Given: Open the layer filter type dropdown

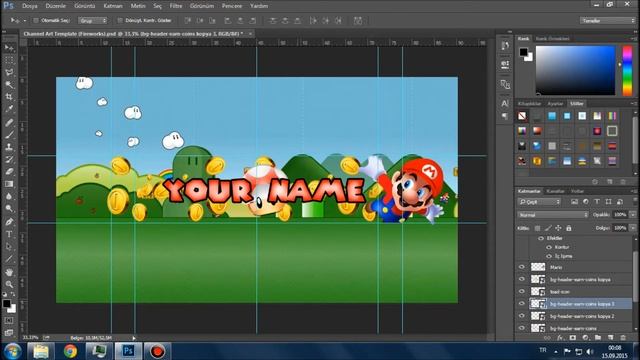Looking at the screenshot, I should tap(540, 202).
